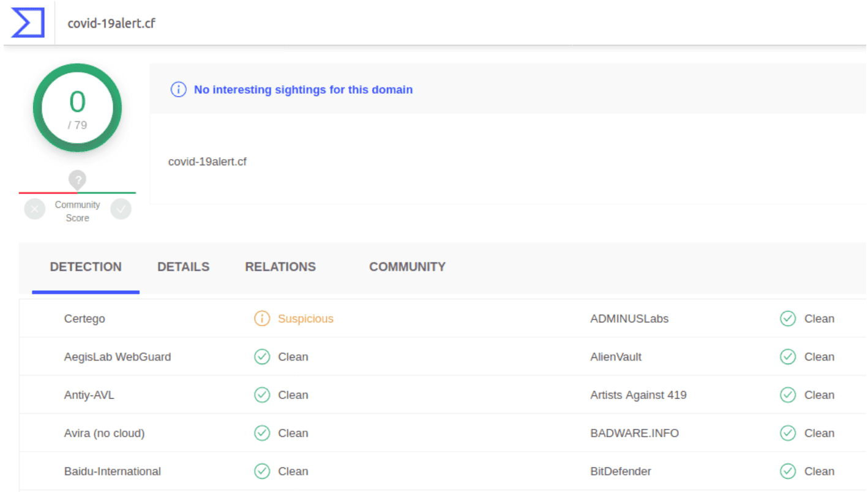Image resolution: width=868 pixels, height=492 pixels.
Task: Select the Detection tab
Action: [x=86, y=267]
